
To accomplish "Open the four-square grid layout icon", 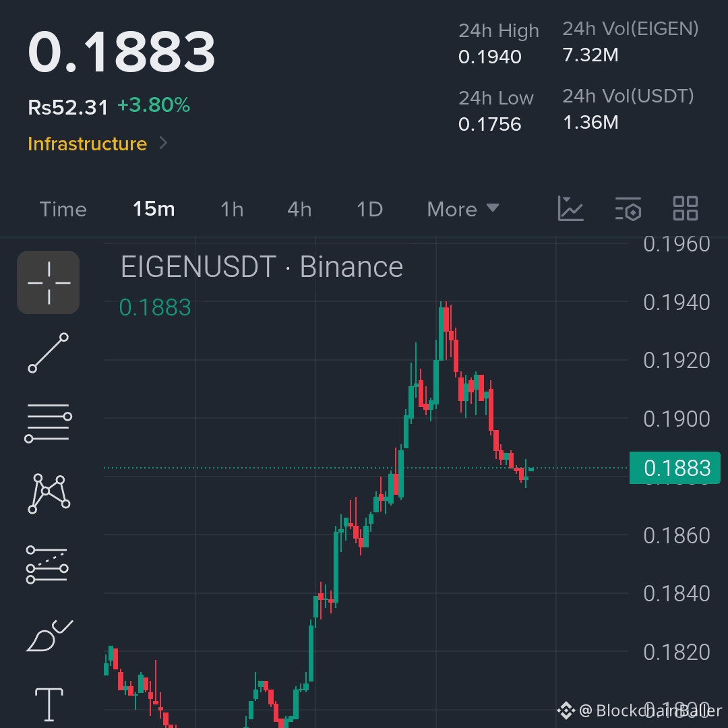I will click(686, 208).
